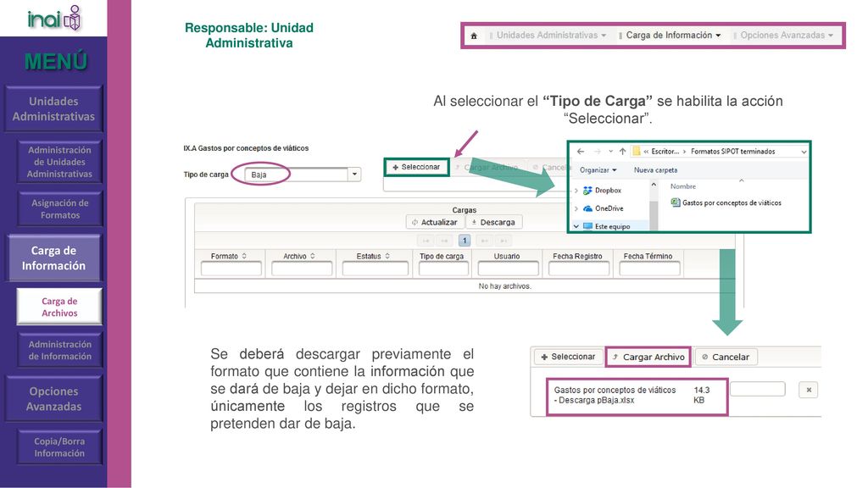
Task: Click the Nombre column header
Action: pos(683,186)
